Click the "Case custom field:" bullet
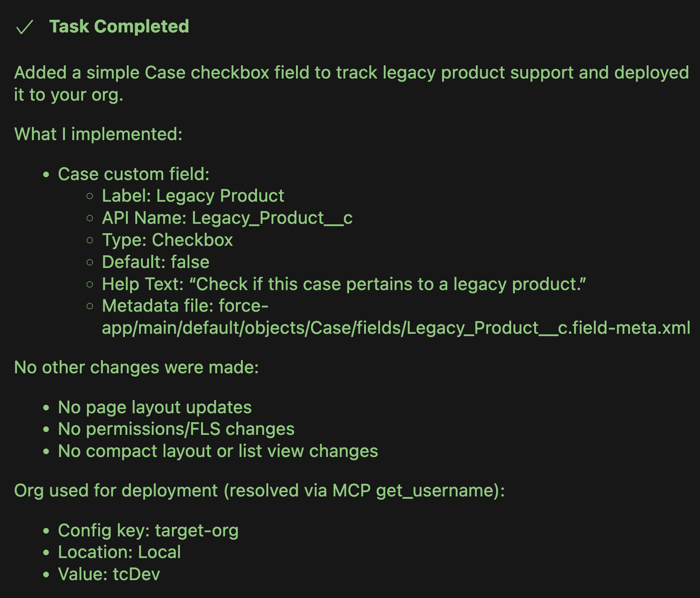Viewport: 700px width, 598px height. point(133,174)
